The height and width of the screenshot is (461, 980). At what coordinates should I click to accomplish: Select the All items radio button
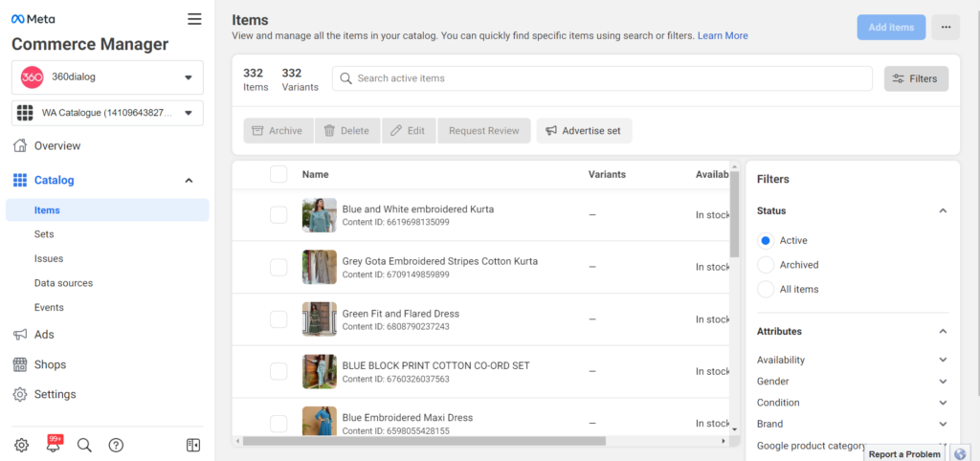(x=766, y=289)
